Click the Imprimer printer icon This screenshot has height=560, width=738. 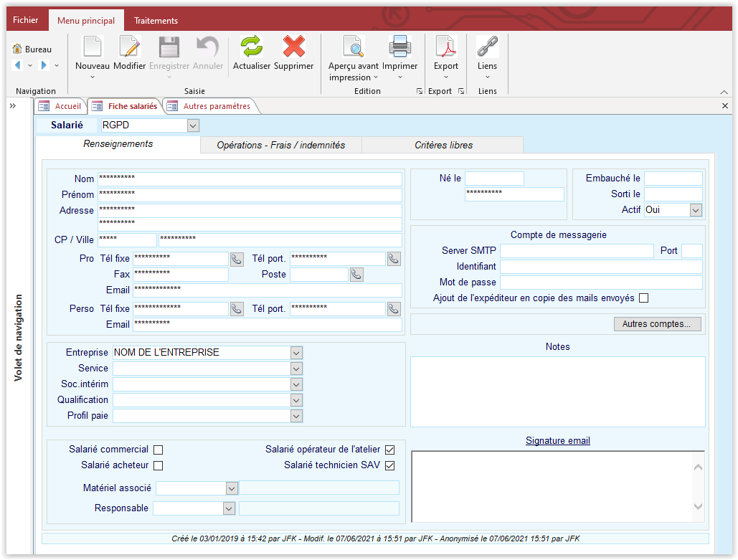[399, 47]
